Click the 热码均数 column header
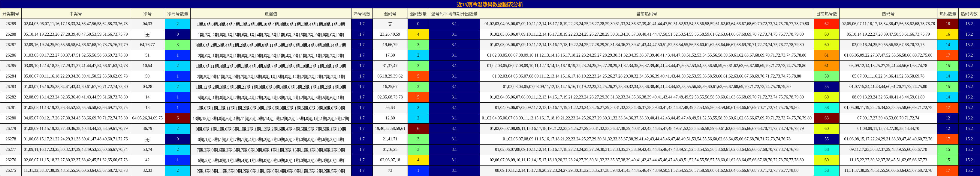This screenshot has height=176, width=980. coord(969,14)
